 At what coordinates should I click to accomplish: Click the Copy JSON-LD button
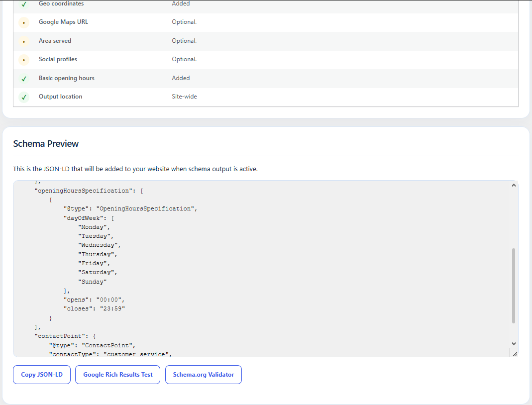click(42, 375)
